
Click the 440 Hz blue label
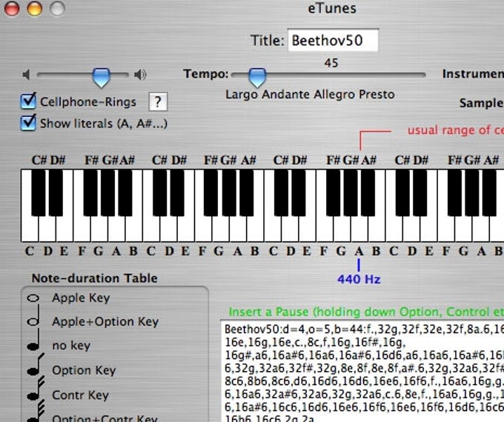[x=359, y=279]
